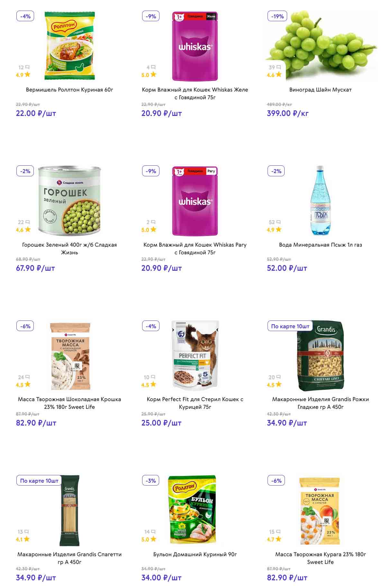Open Whiskas Желе с Говядиной product image
This screenshot has height=588, width=382.
[x=195, y=47]
